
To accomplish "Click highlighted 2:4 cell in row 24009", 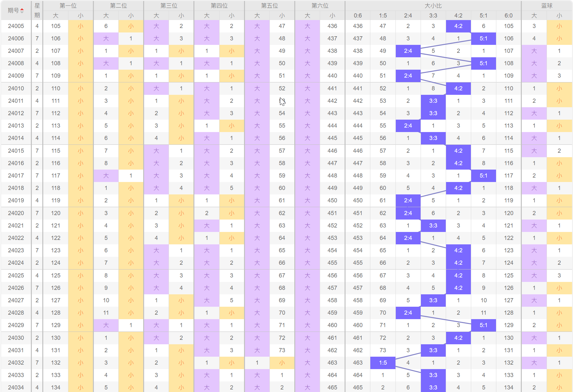I will 408,76.
